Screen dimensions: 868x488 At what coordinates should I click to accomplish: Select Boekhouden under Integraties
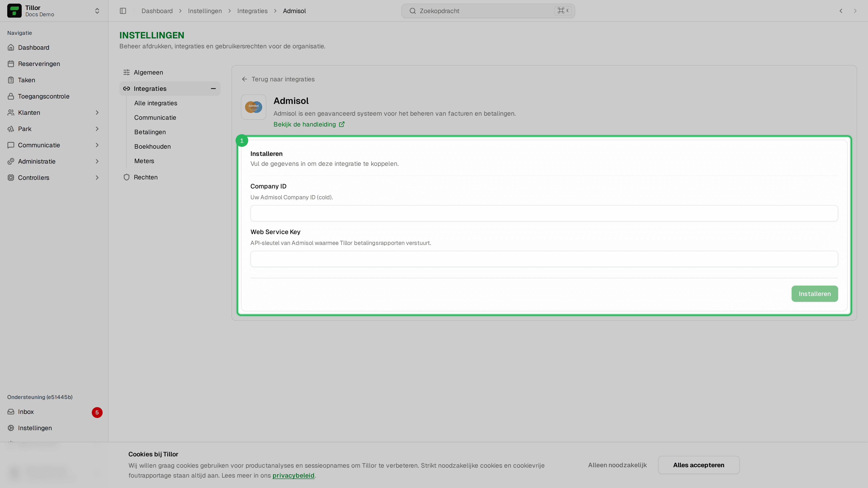coord(152,146)
